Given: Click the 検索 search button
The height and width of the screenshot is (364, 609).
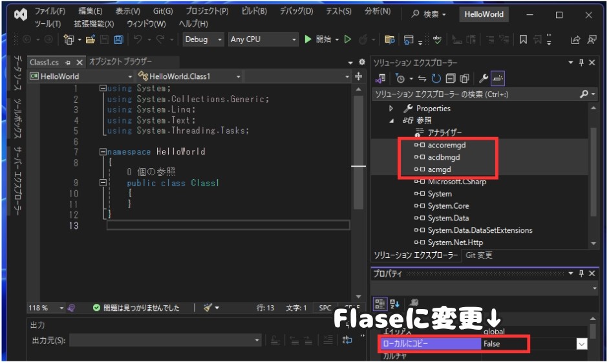Looking at the screenshot, I should (x=429, y=14).
